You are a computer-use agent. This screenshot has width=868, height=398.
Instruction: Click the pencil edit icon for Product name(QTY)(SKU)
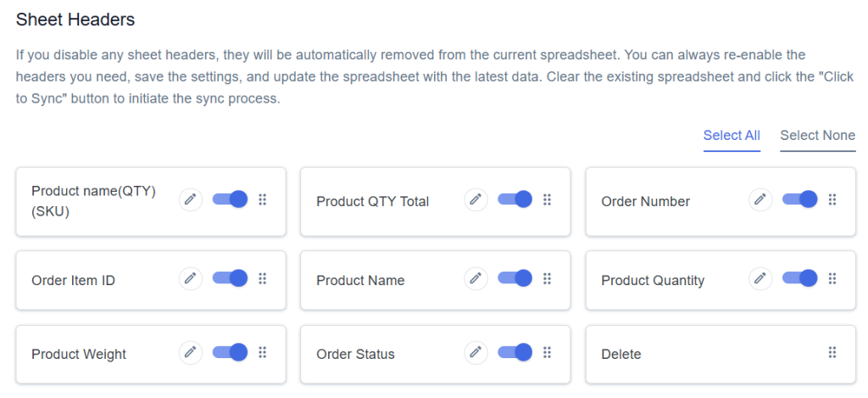(191, 199)
